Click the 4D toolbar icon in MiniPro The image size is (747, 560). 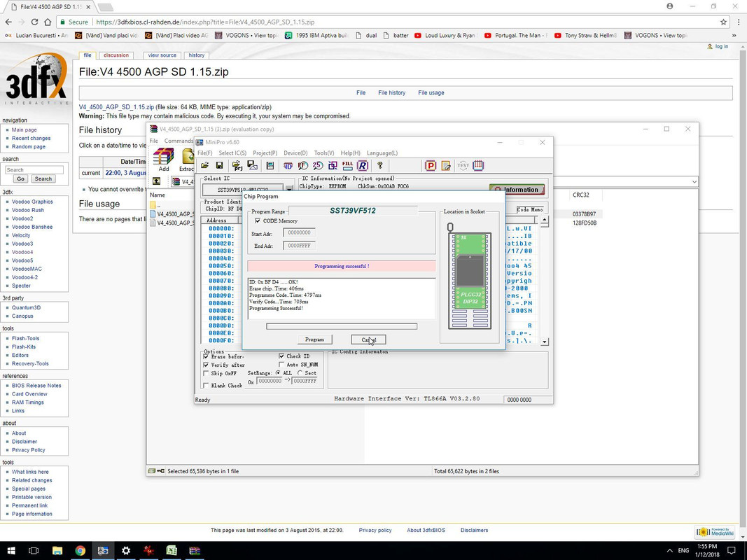[x=288, y=165]
